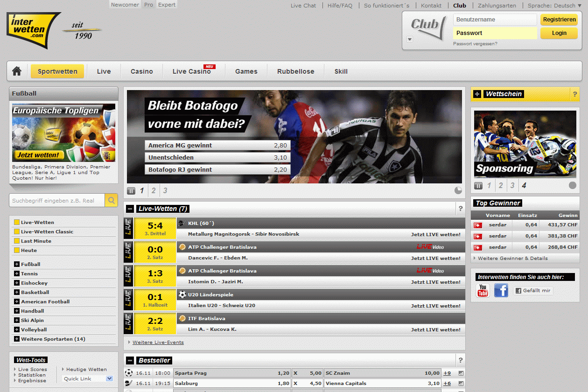Open help for the Live-Wetten panel
This screenshot has height=392, width=588.
[461, 209]
